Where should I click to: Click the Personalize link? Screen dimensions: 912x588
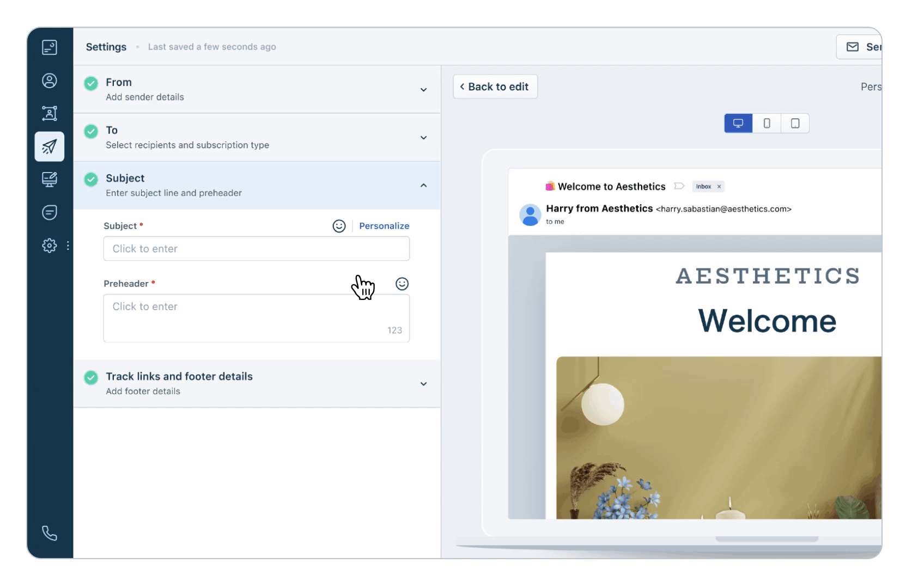(x=384, y=226)
